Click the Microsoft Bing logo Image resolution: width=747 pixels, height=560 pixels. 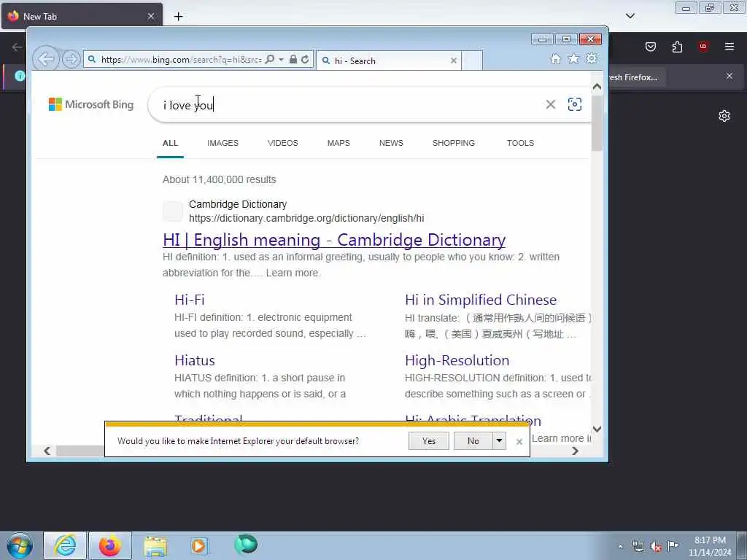[x=91, y=104]
